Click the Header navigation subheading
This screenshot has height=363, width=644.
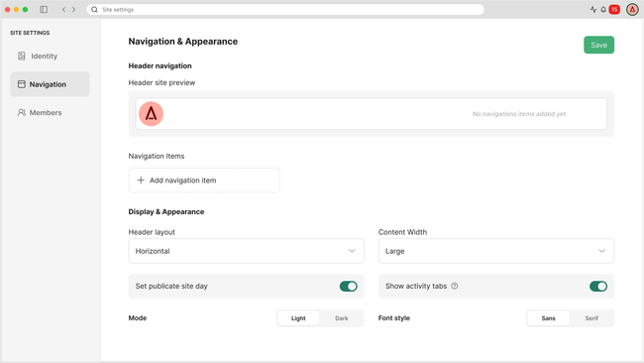point(161,65)
